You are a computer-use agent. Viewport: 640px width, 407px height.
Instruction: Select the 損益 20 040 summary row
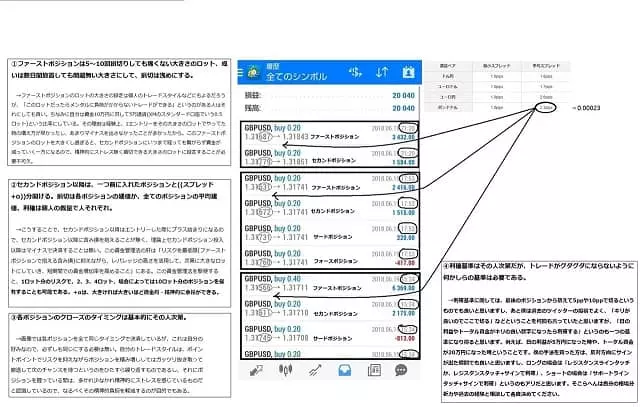[329, 96]
